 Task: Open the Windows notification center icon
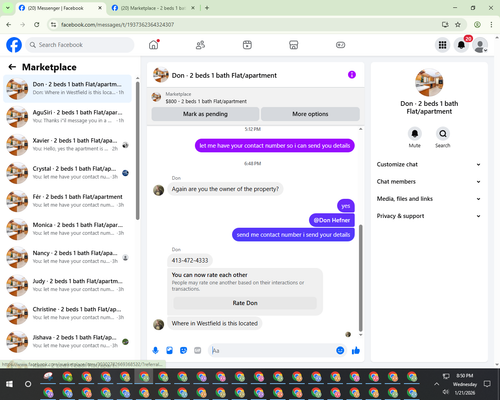coord(487,384)
